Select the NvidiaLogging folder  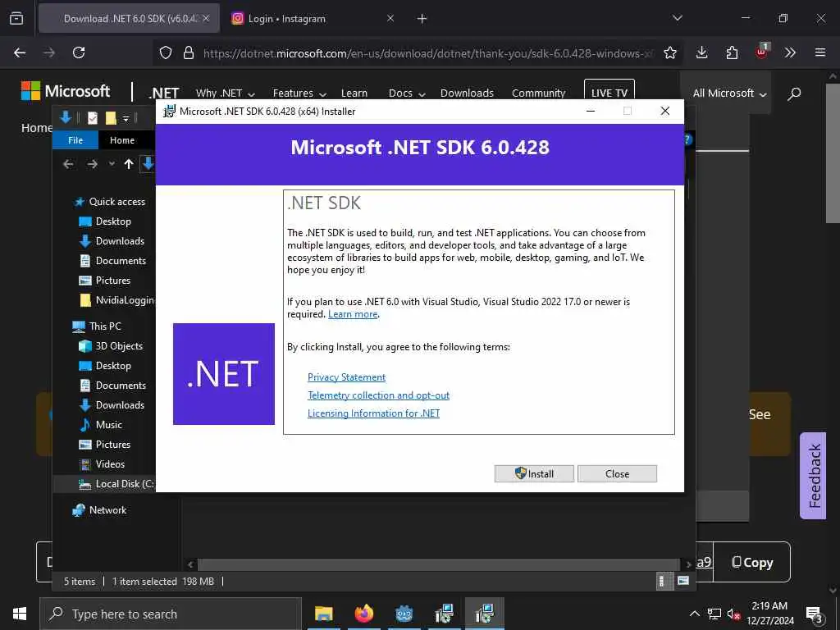point(116,300)
